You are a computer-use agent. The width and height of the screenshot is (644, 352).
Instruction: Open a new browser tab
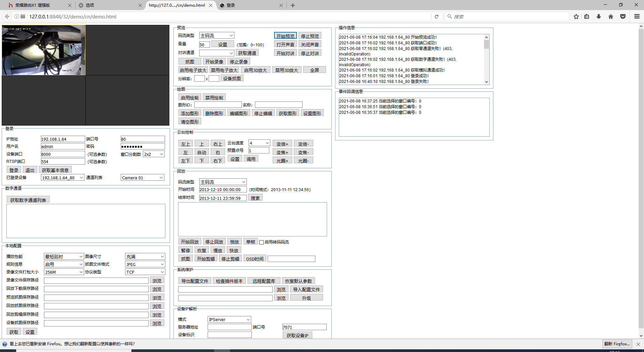(293, 5)
